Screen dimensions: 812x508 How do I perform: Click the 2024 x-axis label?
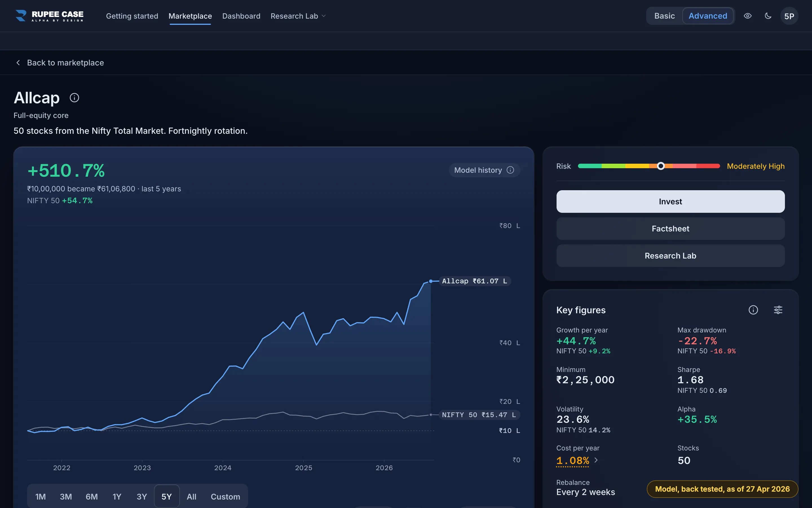click(223, 468)
